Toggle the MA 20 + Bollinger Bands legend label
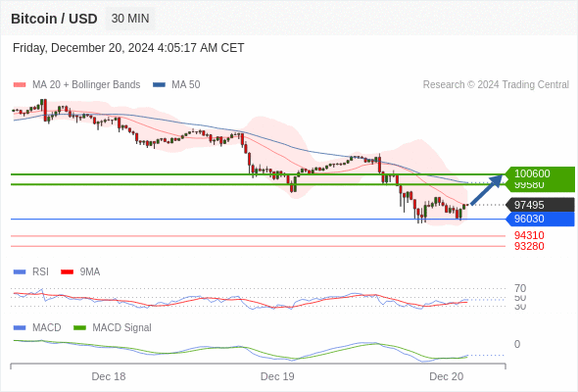 pos(86,85)
